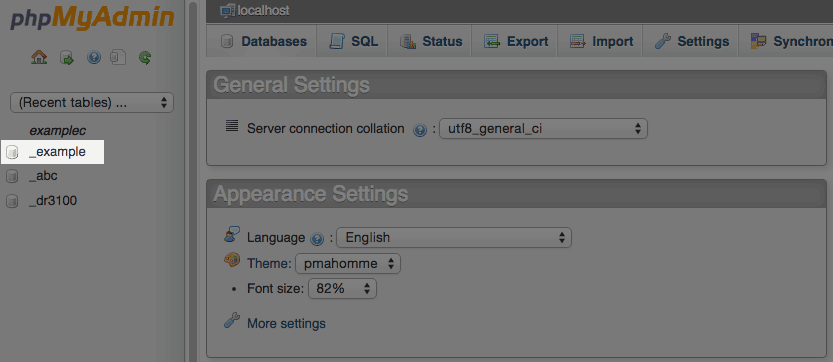Click wrench icon beside More settings
Viewport: 833px width, 362px height.
(232, 321)
